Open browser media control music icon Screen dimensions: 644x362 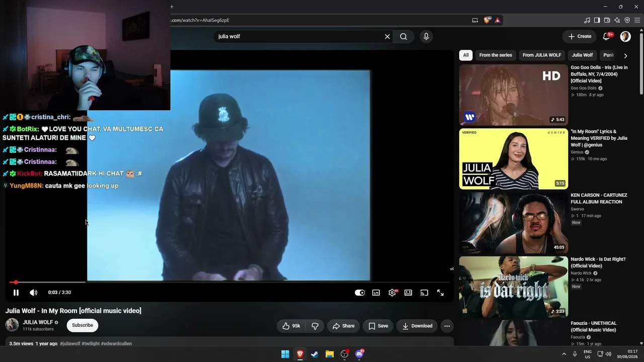[x=587, y=20]
